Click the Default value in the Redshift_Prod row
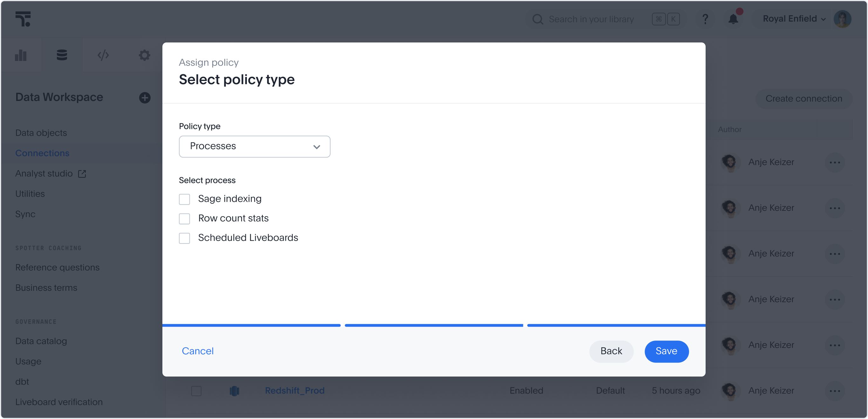Screen dimensions: 868x419 coord(610,391)
